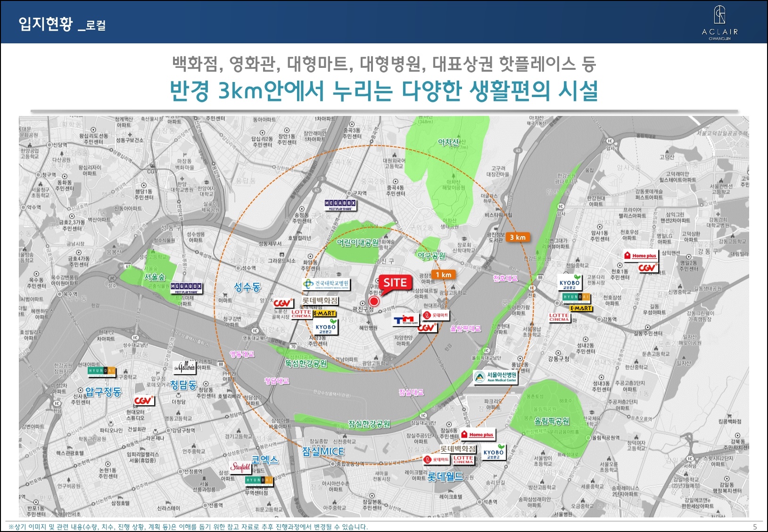Click the 서울숲 park label
This screenshot has width=768, height=532.
click(x=155, y=277)
